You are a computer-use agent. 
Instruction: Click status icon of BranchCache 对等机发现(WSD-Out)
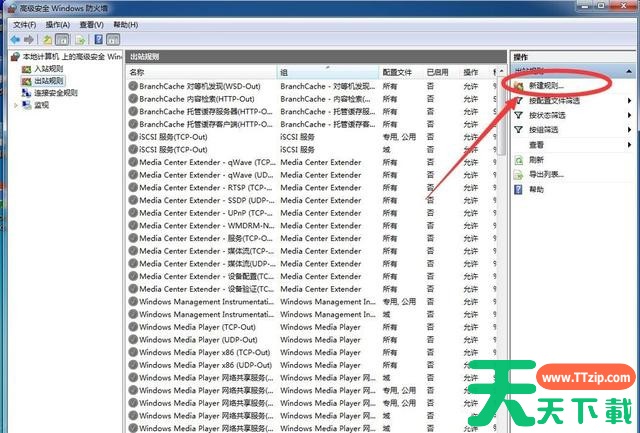pyautogui.click(x=133, y=86)
